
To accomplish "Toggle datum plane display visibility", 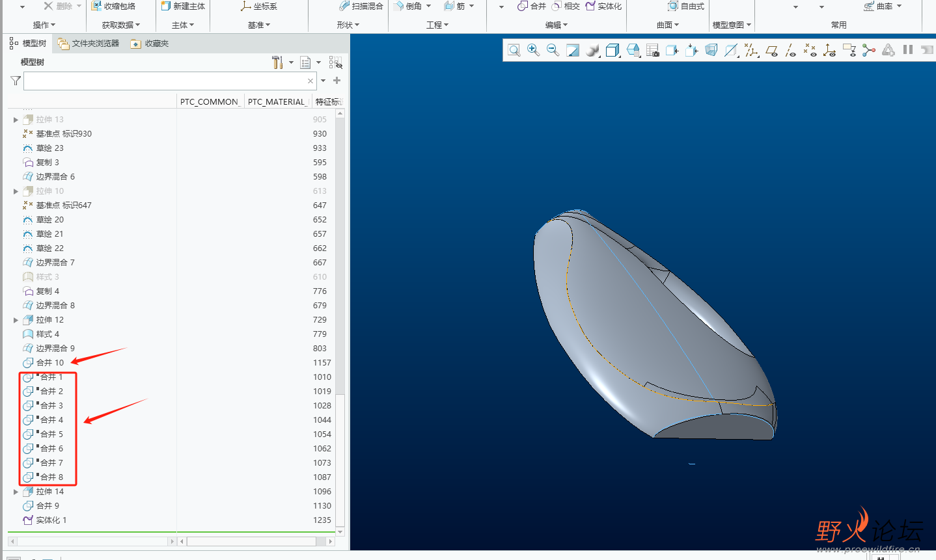I will tap(771, 50).
